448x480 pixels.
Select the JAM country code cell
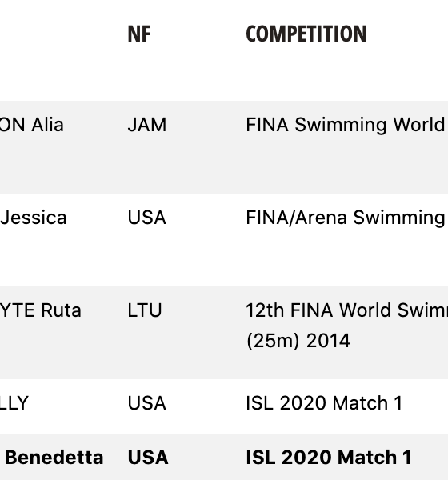click(x=147, y=125)
